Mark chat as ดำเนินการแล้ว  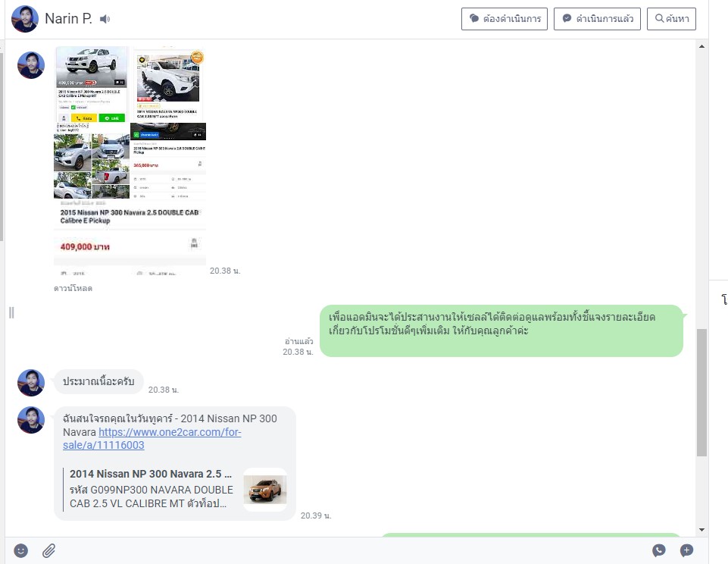pos(597,19)
